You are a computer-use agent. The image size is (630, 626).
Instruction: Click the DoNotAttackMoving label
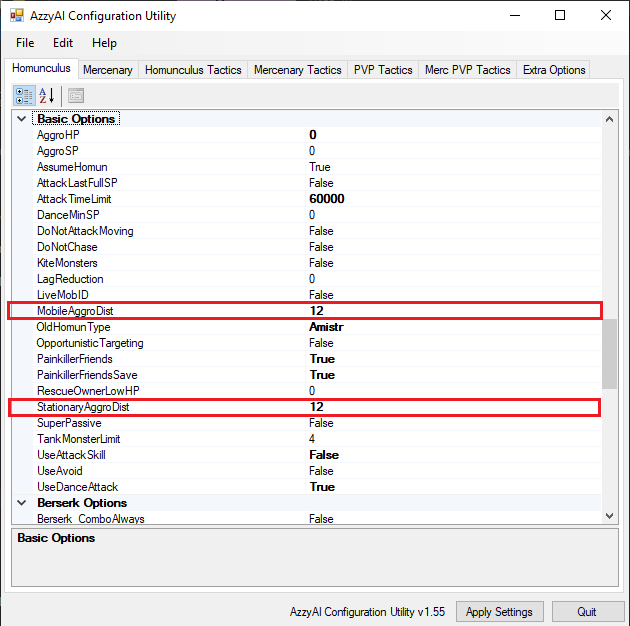[85, 231]
